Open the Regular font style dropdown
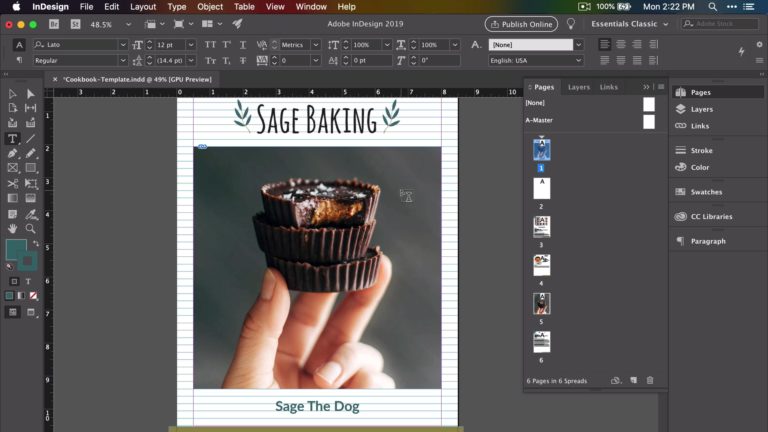Viewport: 768px width, 432px height. click(x=123, y=60)
